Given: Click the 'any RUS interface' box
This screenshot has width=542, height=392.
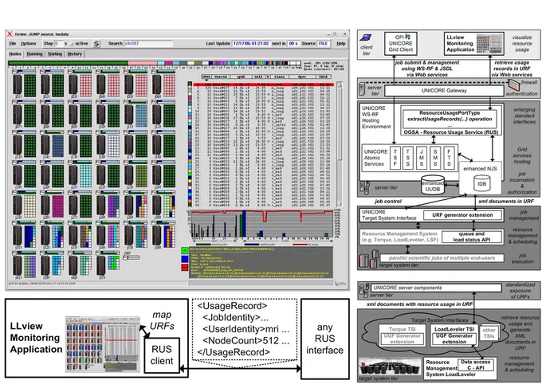Looking at the screenshot, I should (x=324, y=339).
